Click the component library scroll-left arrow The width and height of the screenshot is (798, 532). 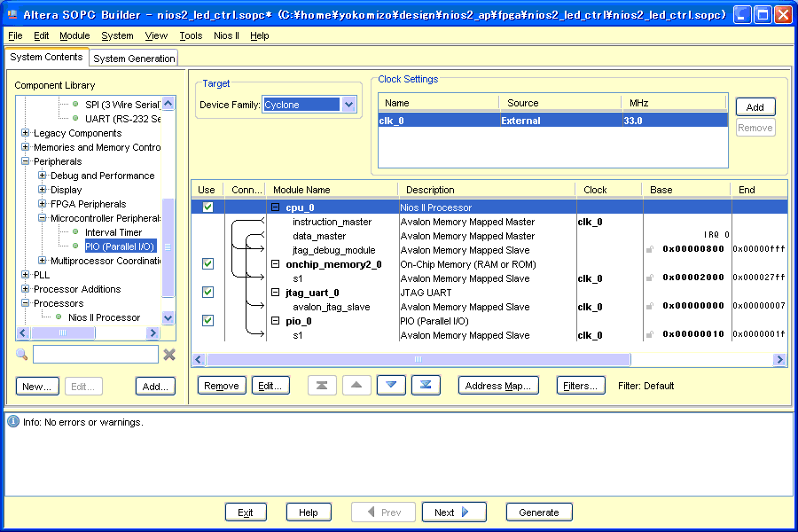click(22, 333)
